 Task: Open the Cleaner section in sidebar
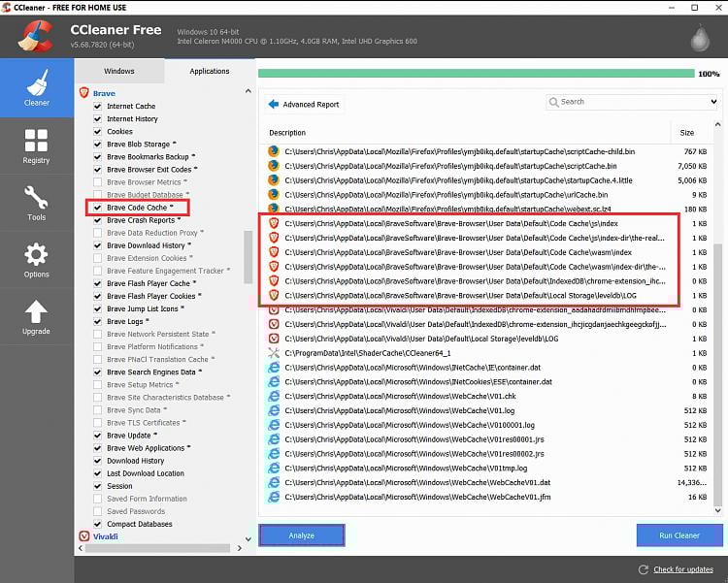(x=37, y=87)
